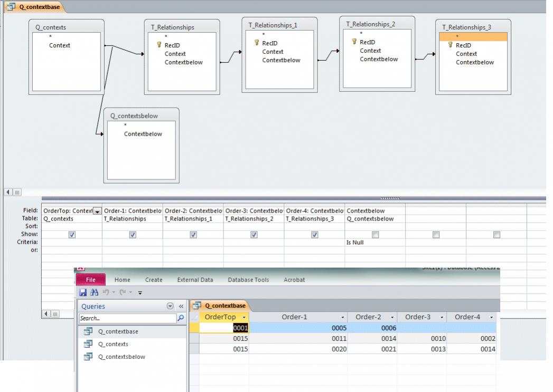The height and width of the screenshot is (392, 553).
Task: Click the key icon in T_Relationships_2 table
Action: click(x=354, y=42)
